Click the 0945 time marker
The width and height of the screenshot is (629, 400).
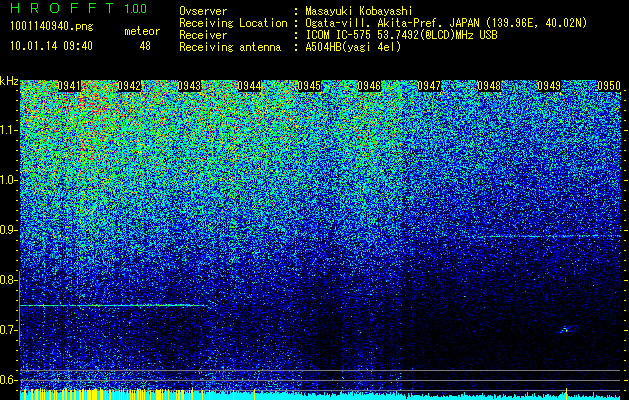tap(309, 86)
